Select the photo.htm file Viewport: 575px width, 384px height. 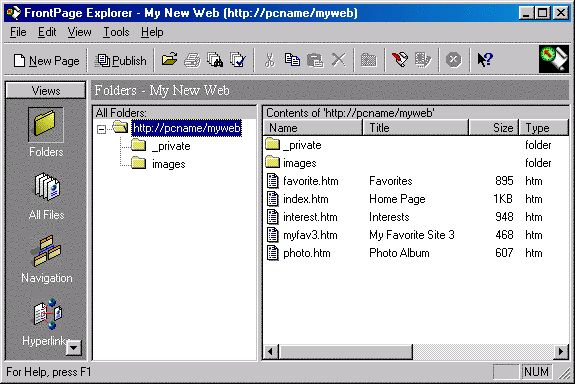click(x=307, y=253)
